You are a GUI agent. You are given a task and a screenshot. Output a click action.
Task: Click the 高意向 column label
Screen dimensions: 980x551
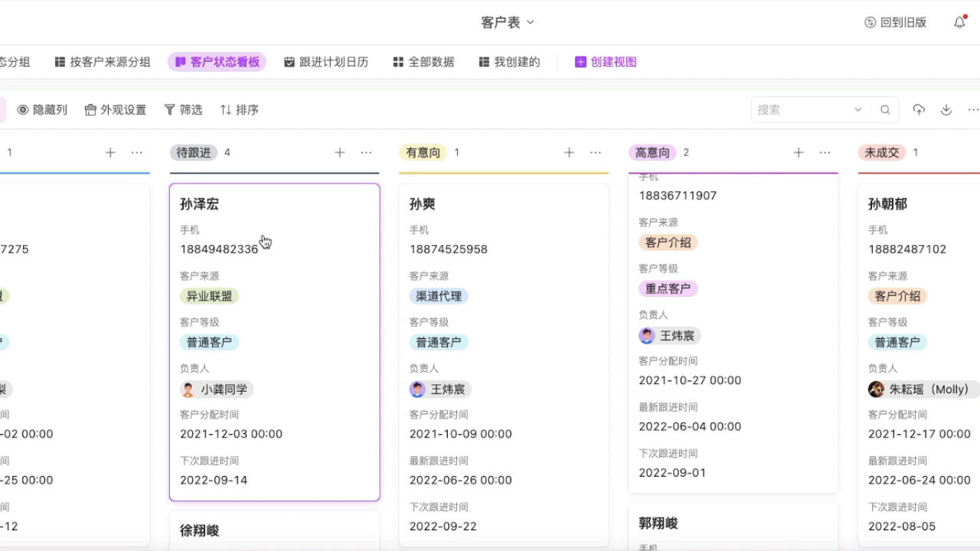[652, 153]
